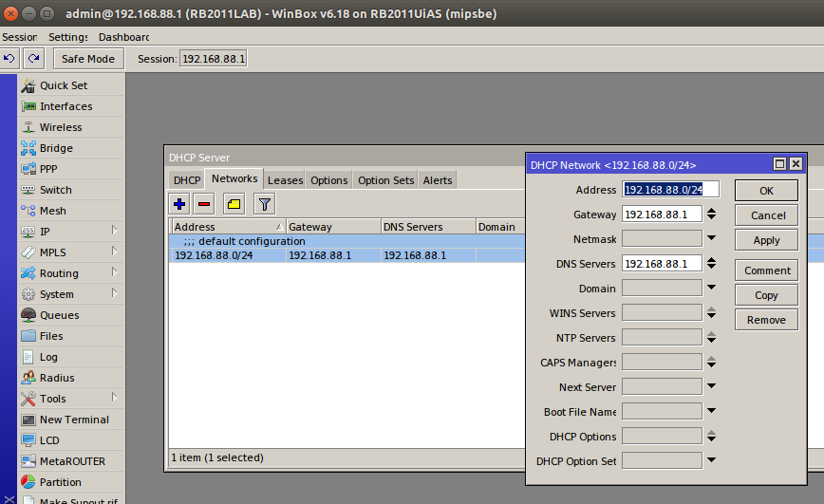This screenshot has width=824, height=504.
Task: Click the blue plus add icon
Action: click(x=179, y=204)
